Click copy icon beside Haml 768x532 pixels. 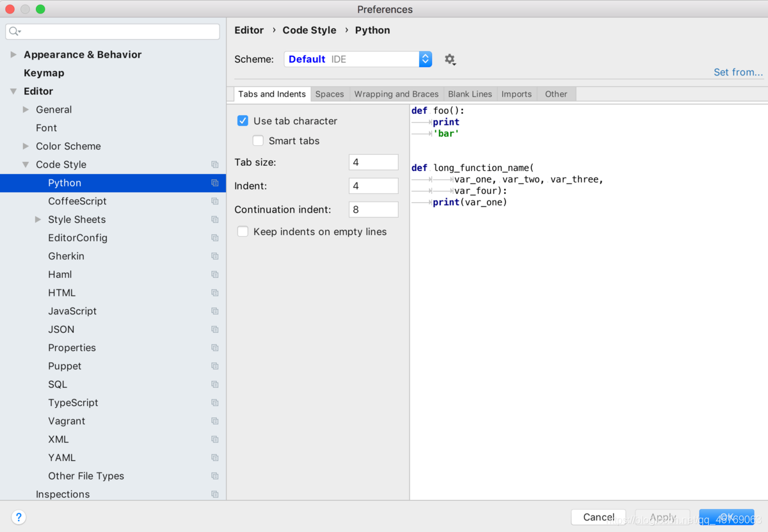pos(215,275)
